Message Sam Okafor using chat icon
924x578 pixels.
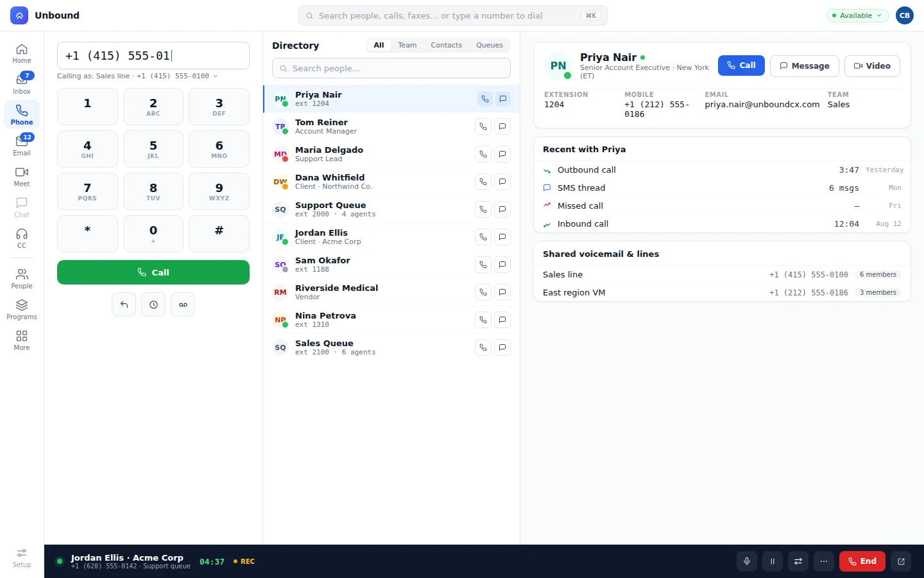[x=502, y=265]
